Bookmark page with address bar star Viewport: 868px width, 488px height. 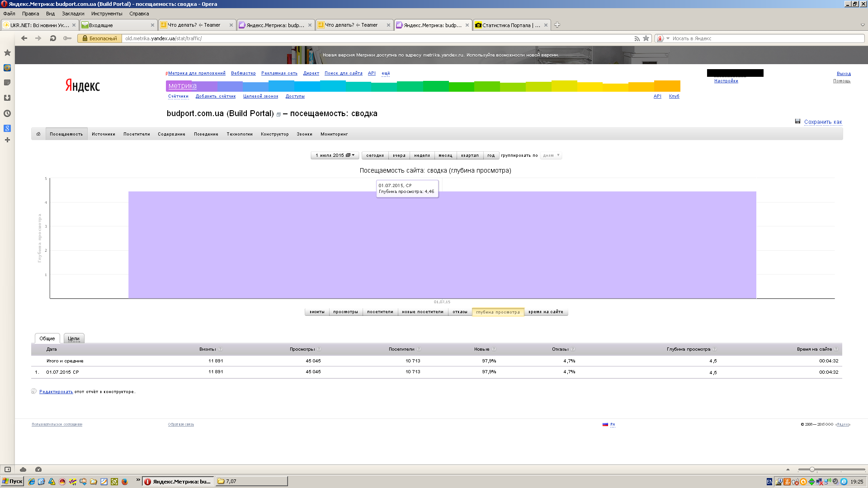(646, 38)
